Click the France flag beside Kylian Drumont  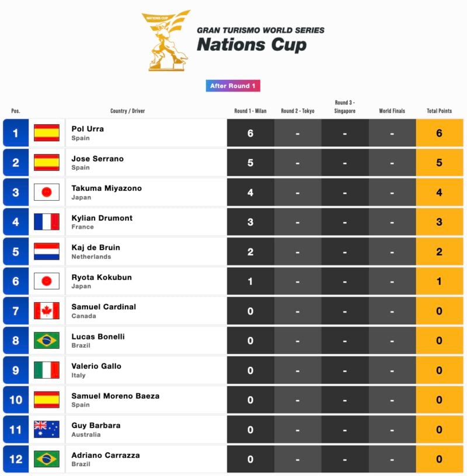[47, 222]
